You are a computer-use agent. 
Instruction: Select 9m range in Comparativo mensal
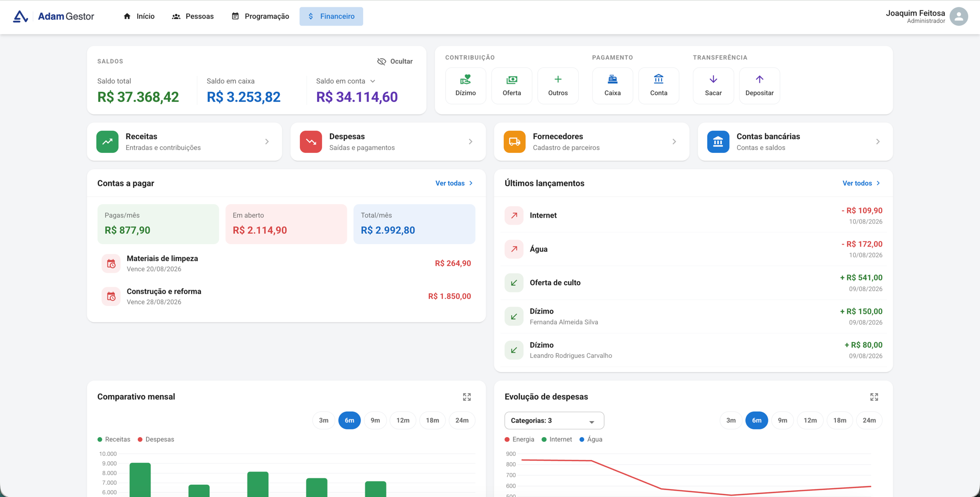(x=375, y=421)
